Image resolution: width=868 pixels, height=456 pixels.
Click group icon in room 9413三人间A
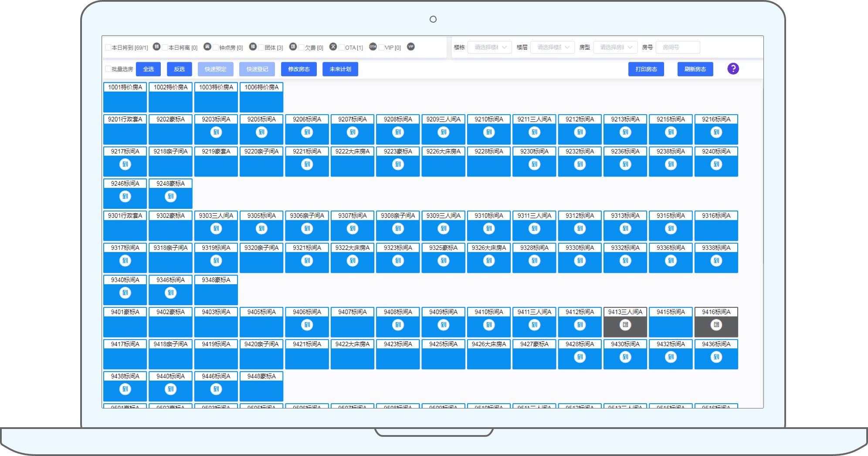625,325
